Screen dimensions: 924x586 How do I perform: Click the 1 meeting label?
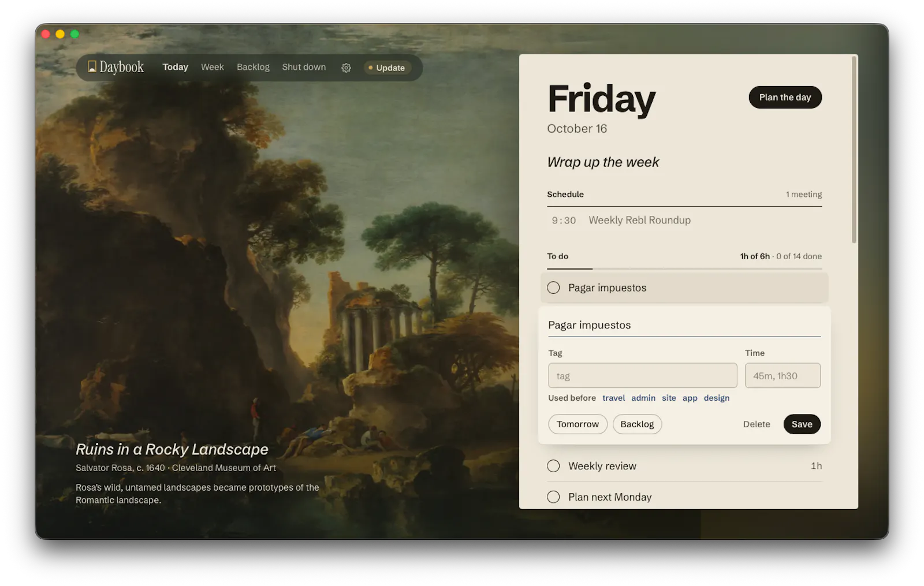pyautogui.click(x=803, y=195)
